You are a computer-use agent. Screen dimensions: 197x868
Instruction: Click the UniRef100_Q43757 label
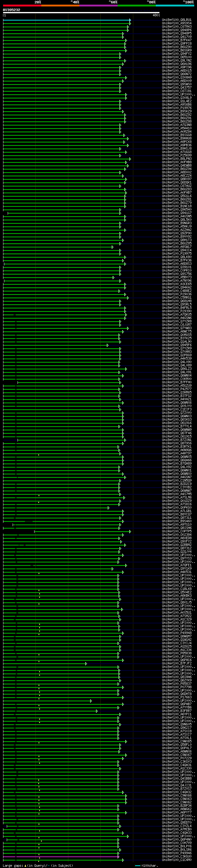[177, 88]
